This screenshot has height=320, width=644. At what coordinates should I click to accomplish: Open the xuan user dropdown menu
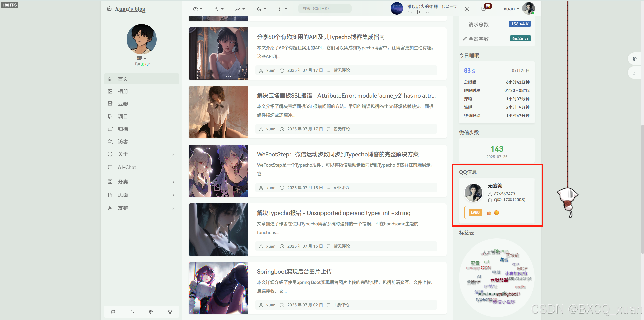coord(511,9)
